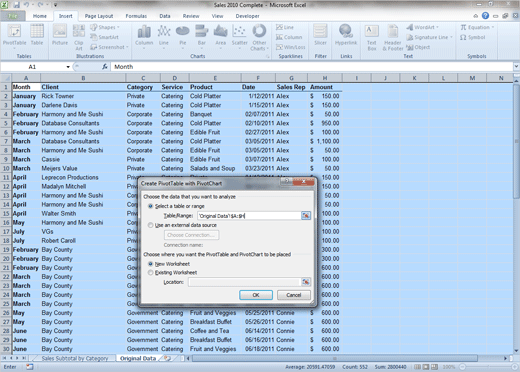The height and width of the screenshot is (372, 520).
Task: Switch to the Review tab
Action: pos(191,16)
